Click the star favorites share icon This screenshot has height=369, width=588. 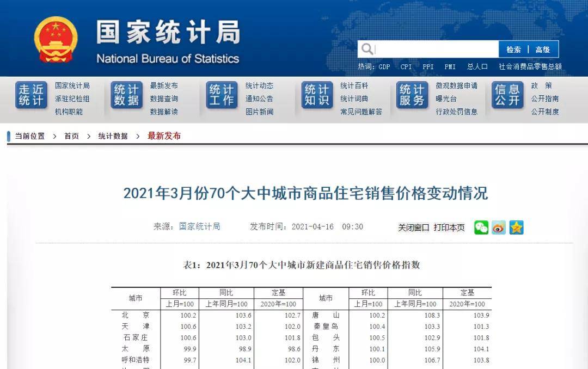tap(516, 227)
